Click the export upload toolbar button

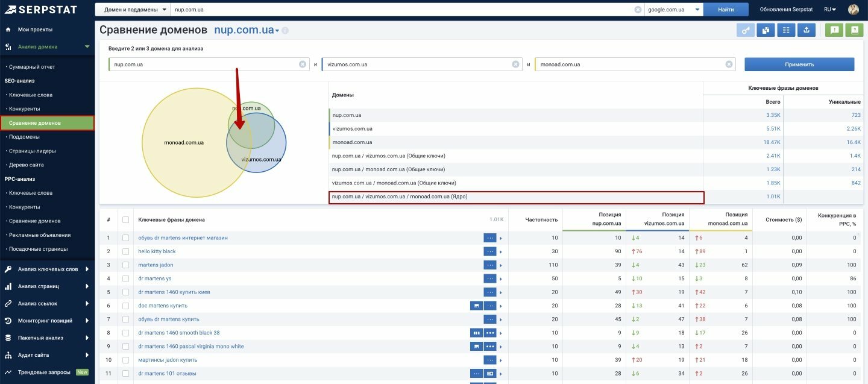tap(806, 30)
